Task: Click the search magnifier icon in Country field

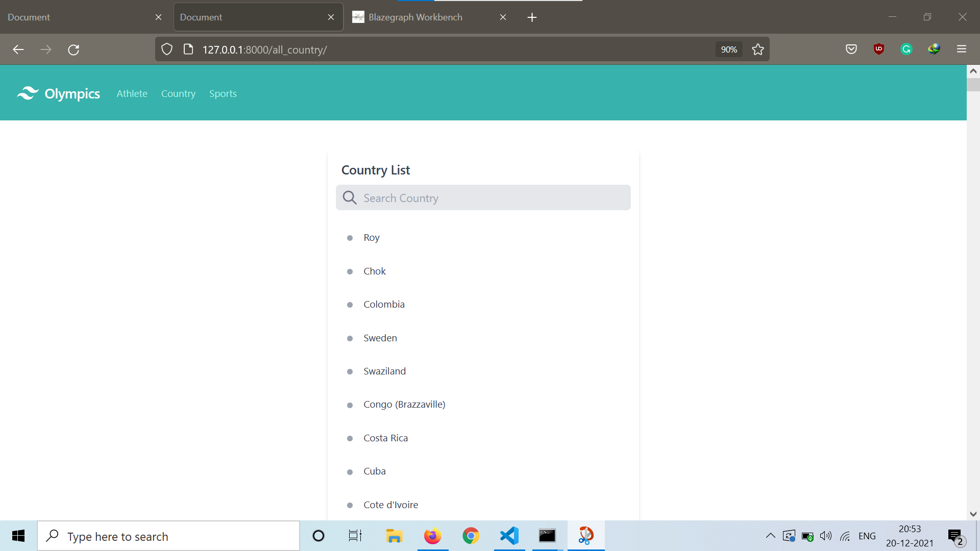Action: 349,197
